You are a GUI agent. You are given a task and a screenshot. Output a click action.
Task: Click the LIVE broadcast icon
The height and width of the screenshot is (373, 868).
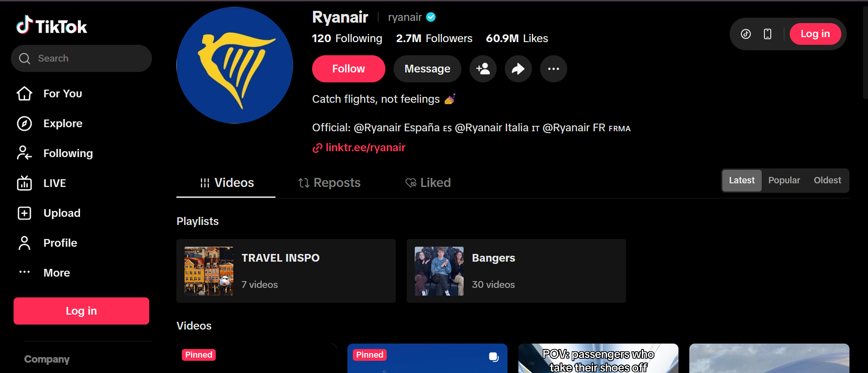[24, 183]
